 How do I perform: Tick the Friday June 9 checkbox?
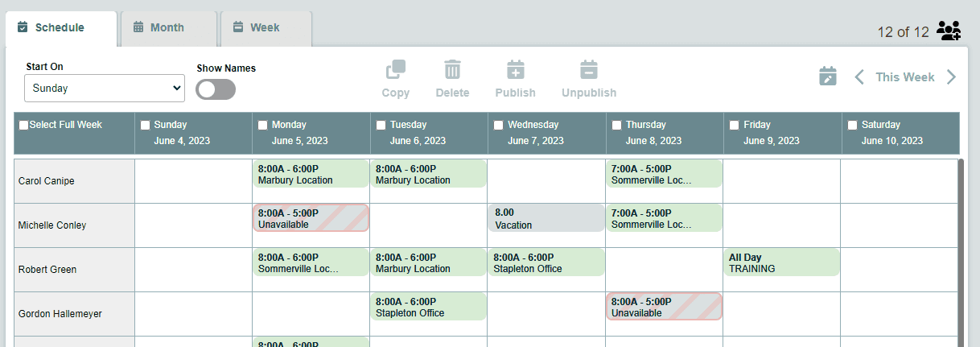[x=734, y=125]
